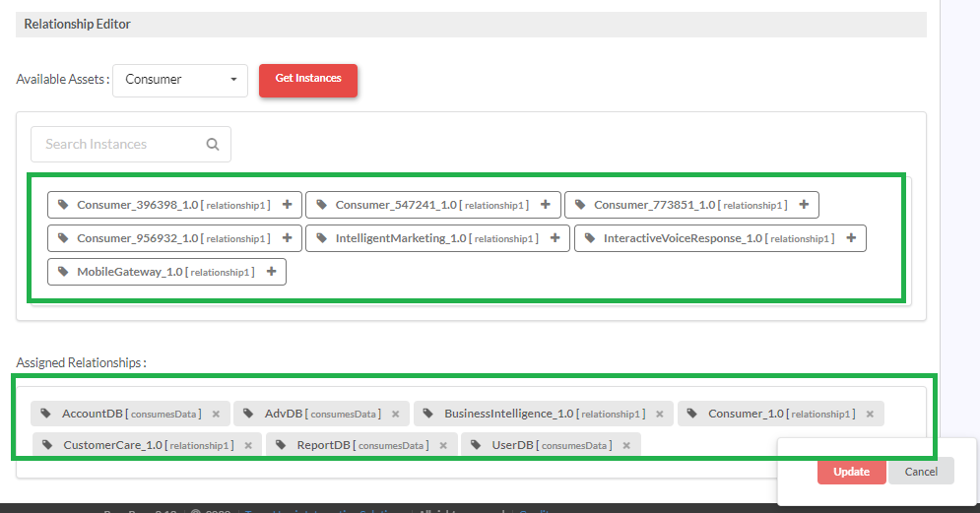Select the IntelligentMarketing_1.0 instance label
980x513 pixels.
click(401, 238)
